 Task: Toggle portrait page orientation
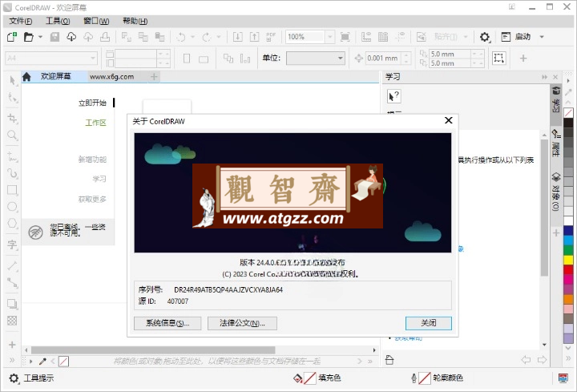[187, 59]
